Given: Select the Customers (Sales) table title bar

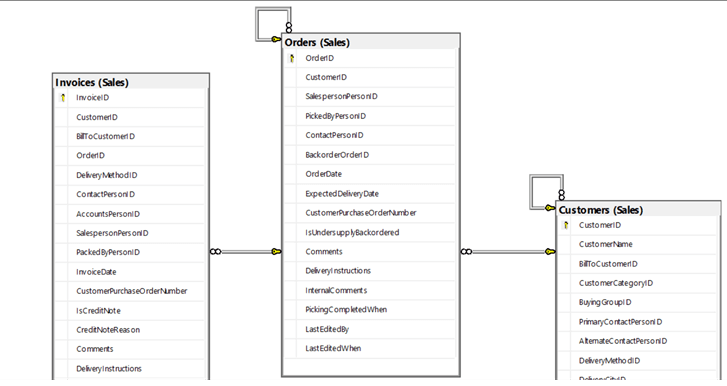Looking at the screenshot, I should click(638, 210).
